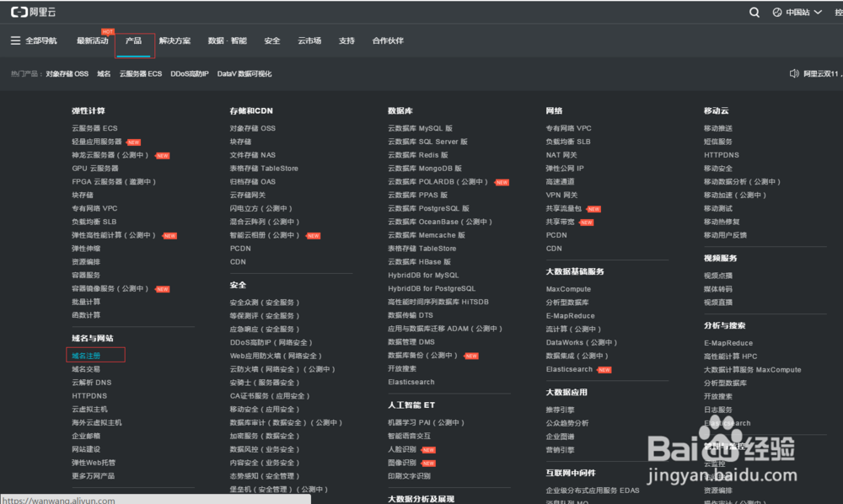Open 共享带宽 link
The height and width of the screenshot is (504, 843).
561,222
